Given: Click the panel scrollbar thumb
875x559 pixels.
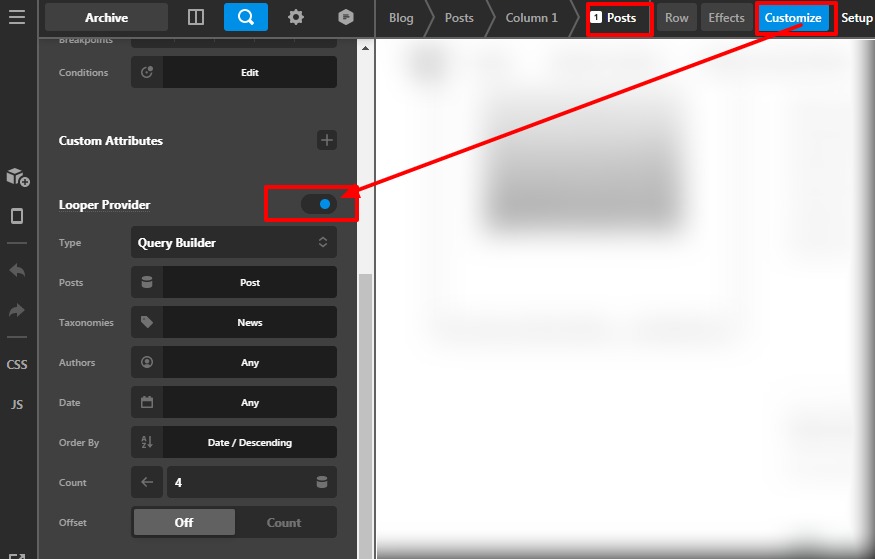Looking at the screenshot, I should coord(365,416).
